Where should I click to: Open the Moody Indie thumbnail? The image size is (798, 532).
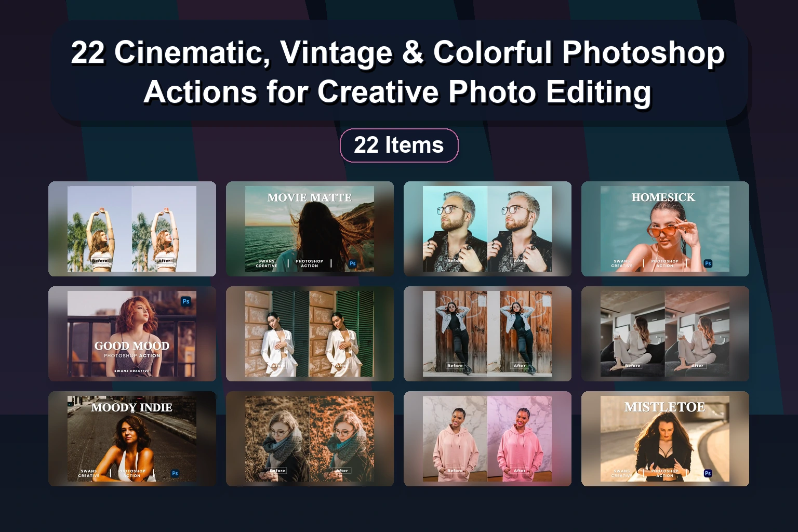pos(132,438)
